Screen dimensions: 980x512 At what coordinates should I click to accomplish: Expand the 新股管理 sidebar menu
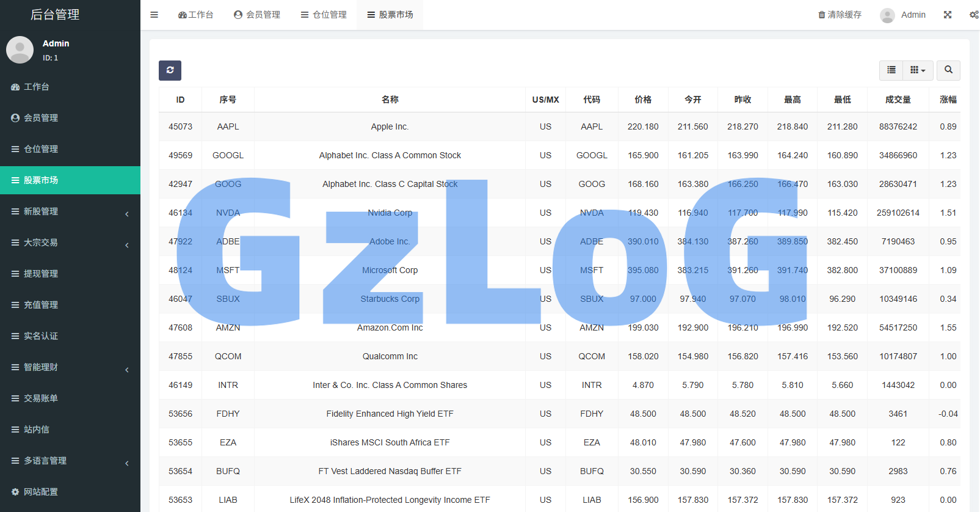point(70,211)
